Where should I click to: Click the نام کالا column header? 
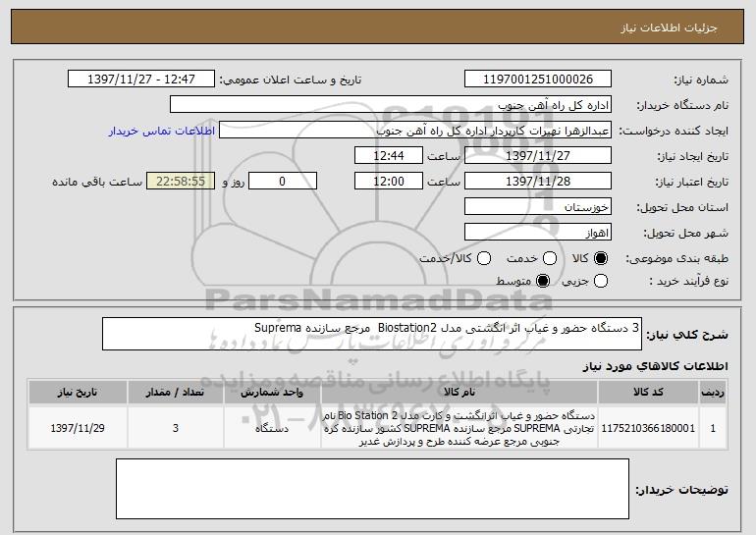(x=459, y=393)
